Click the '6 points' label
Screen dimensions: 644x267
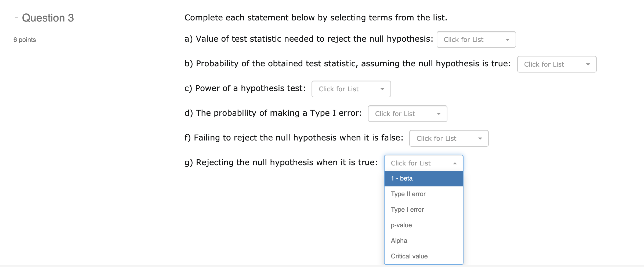click(25, 40)
